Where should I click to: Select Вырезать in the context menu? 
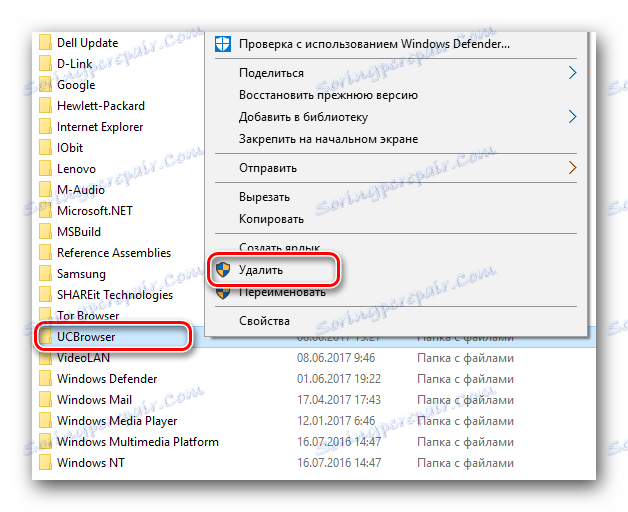(264, 197)
